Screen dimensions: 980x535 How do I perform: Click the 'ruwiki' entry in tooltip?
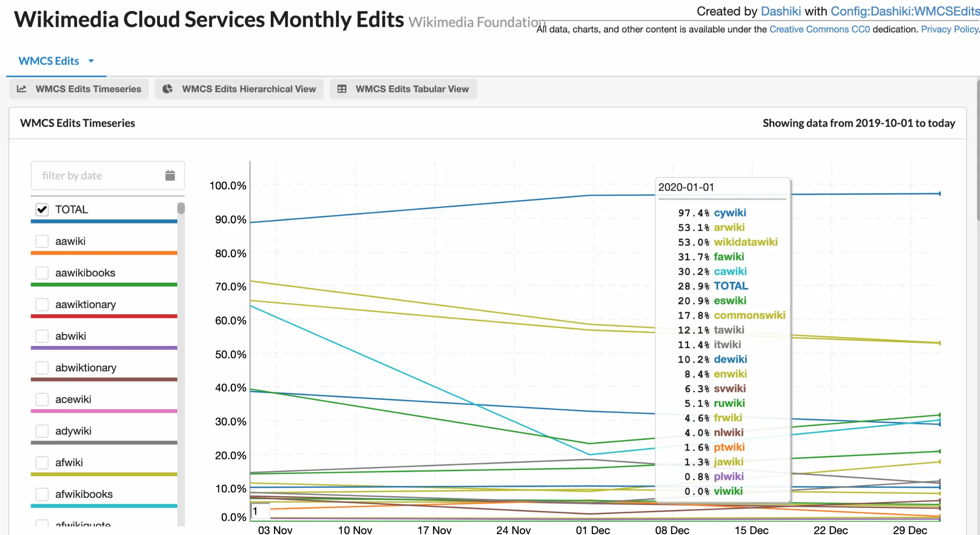pos(729,403)
